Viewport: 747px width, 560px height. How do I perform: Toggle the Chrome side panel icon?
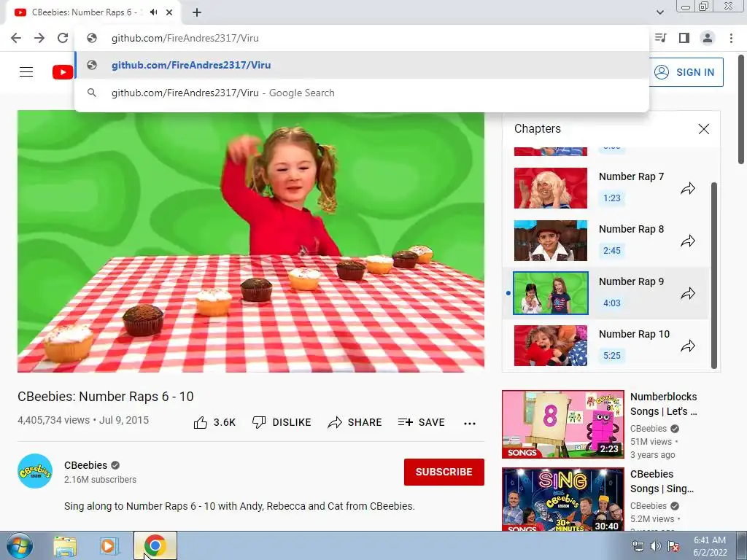684,38
